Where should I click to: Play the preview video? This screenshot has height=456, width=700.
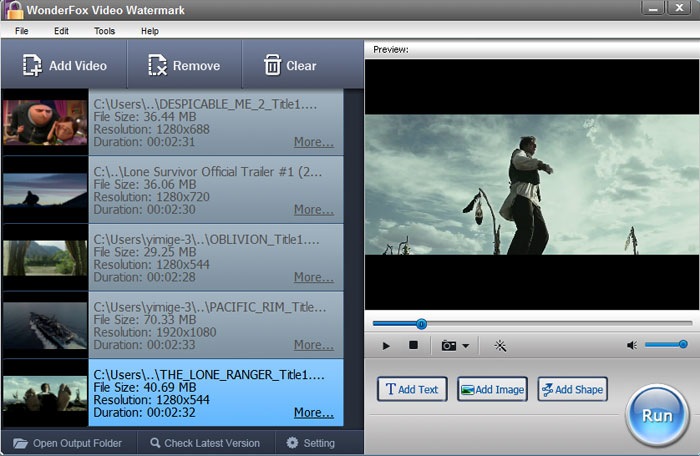[386, 346]
